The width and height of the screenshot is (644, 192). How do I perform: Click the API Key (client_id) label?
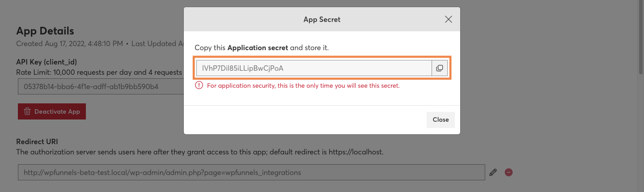coord(49,62)
